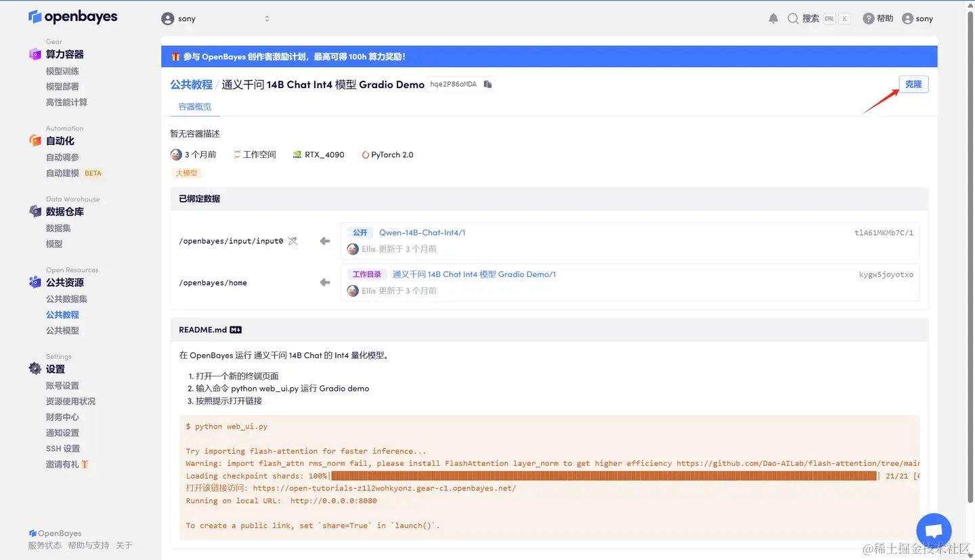
Task: Click the 已绑定数据 section header
Action: [x=549, y=198]
